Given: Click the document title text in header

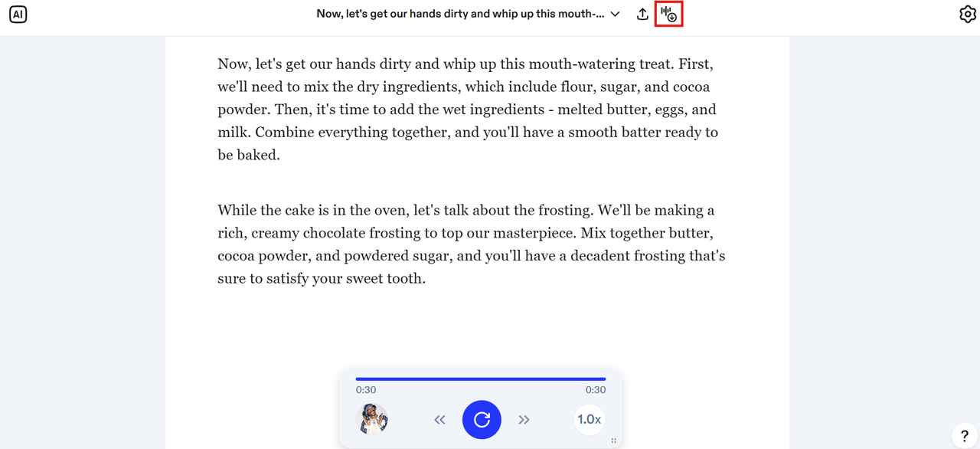Looking at the screenshot, I should [x=460, y=15].
